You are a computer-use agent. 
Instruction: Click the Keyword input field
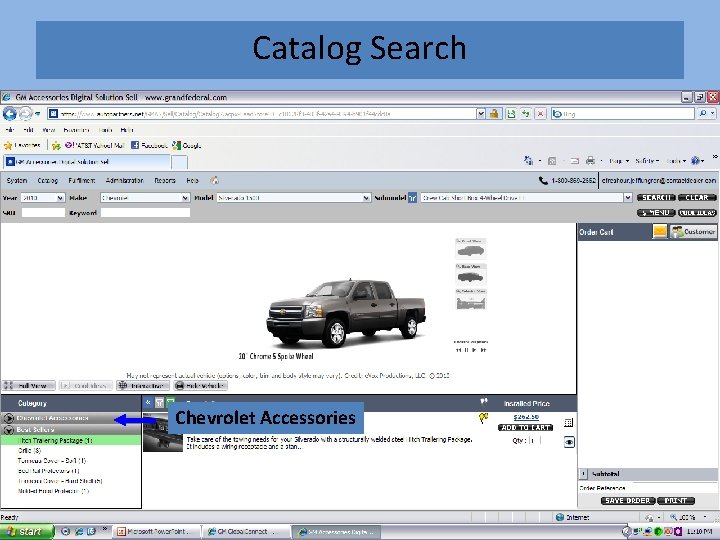tap(145, 213)
